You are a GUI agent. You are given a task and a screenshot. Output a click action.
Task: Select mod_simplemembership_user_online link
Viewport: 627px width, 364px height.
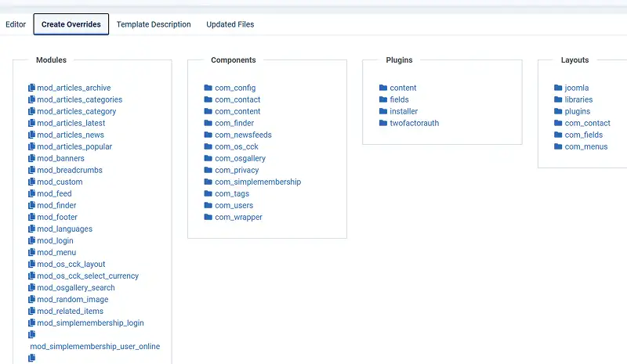point(95,347)
